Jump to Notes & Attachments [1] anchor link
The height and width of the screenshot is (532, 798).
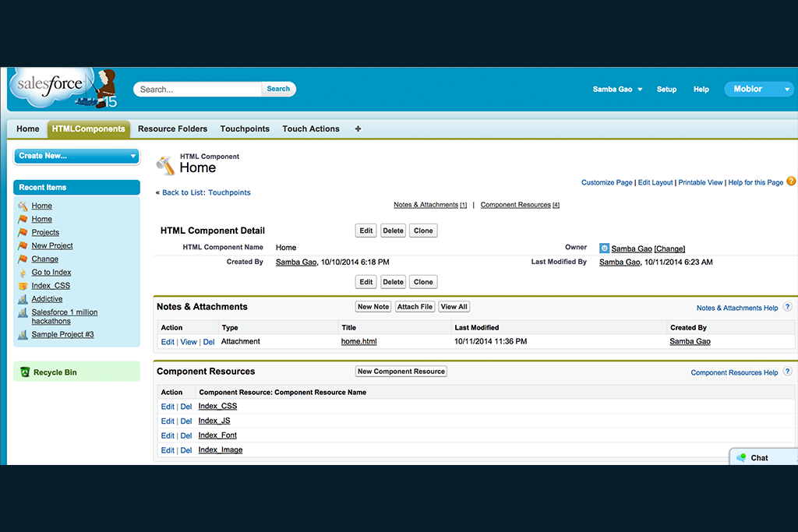pos(430,205)
